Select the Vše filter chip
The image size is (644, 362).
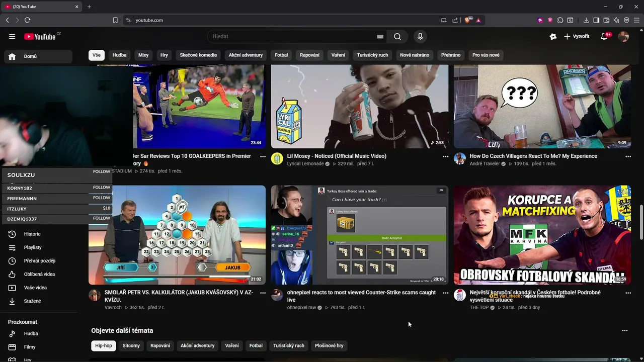(96, 55)
